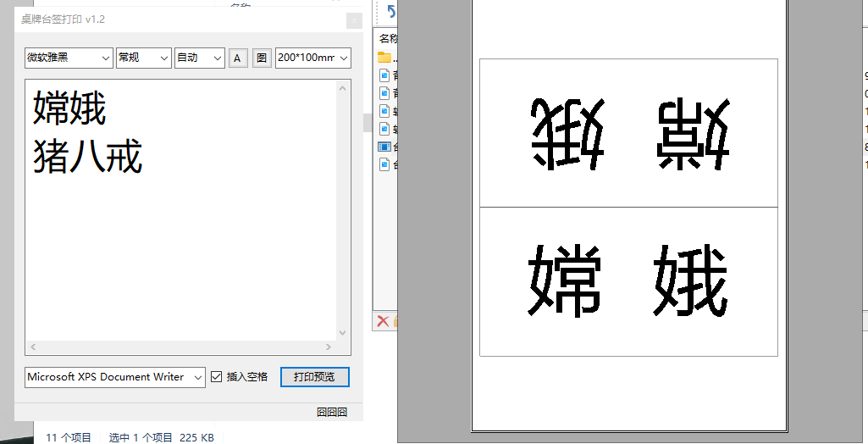Close the 桌牌台签打印 window

pos(355,20)
